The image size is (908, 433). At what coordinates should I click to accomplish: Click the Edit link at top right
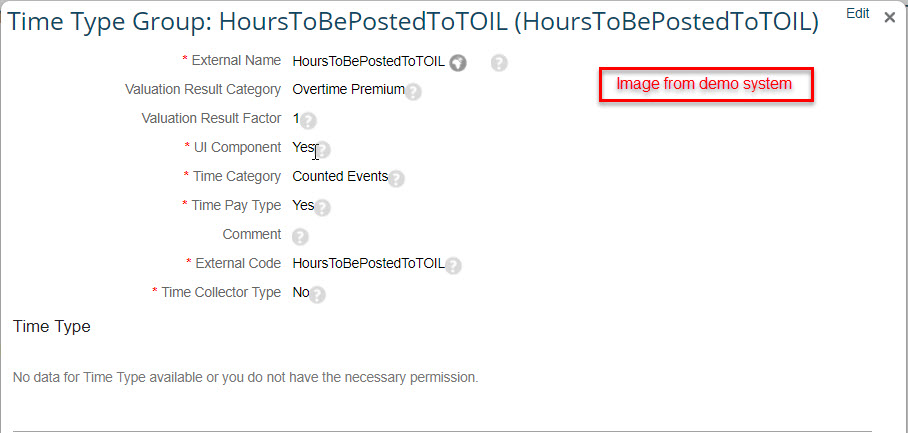[858, 13]
